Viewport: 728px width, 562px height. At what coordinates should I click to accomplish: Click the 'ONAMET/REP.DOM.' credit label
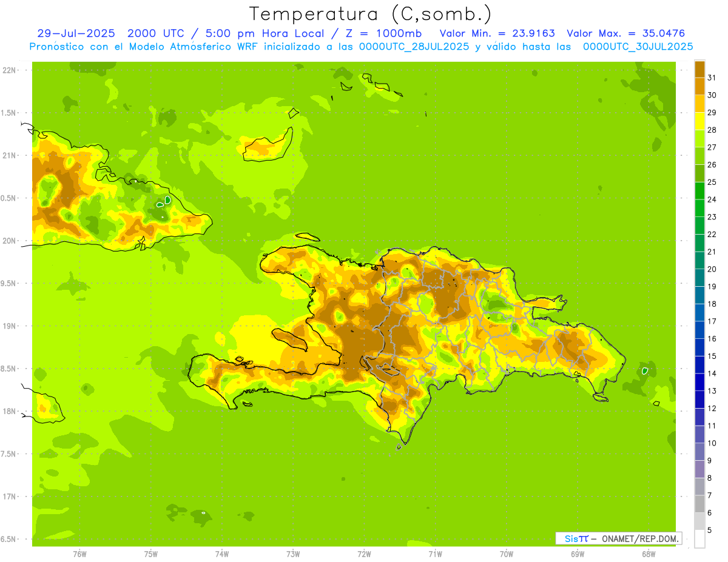(x=639, y=538)
